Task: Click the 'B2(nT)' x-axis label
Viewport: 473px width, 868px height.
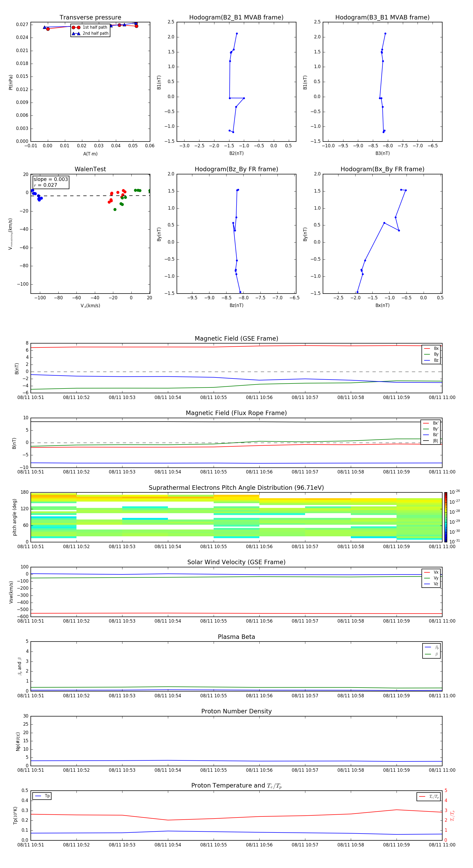Action: 236,153
